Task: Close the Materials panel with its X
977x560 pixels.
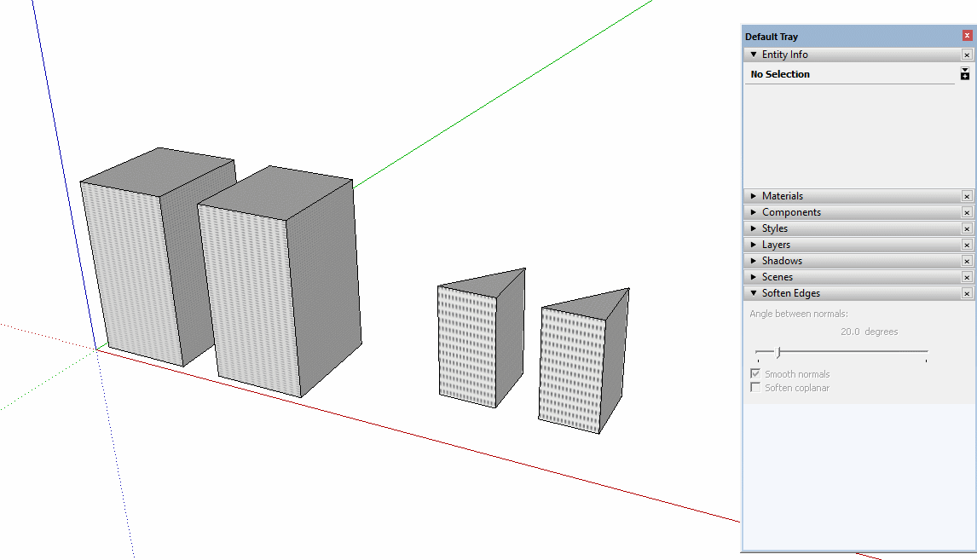Action: 967,196
